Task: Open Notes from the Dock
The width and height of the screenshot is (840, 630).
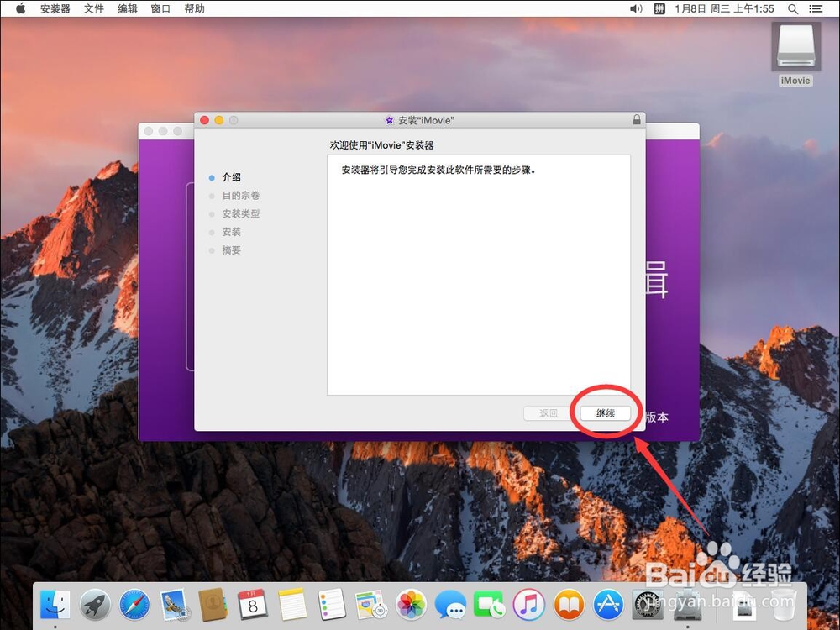Action: click(292, 605)
